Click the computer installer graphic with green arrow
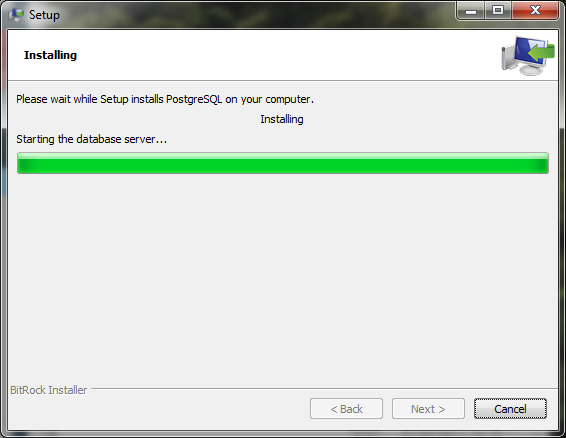The height and width of the screenshot is (438, 566). click(528, 56)
